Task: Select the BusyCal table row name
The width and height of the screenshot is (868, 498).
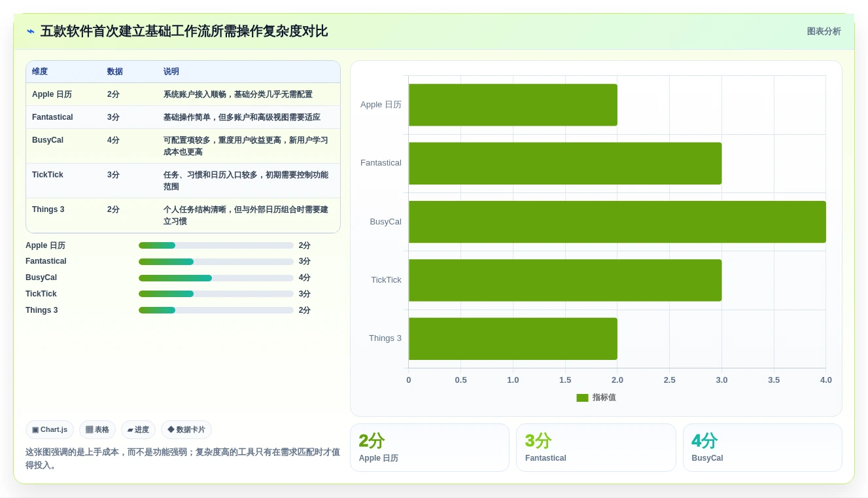Action: point(48,140)
